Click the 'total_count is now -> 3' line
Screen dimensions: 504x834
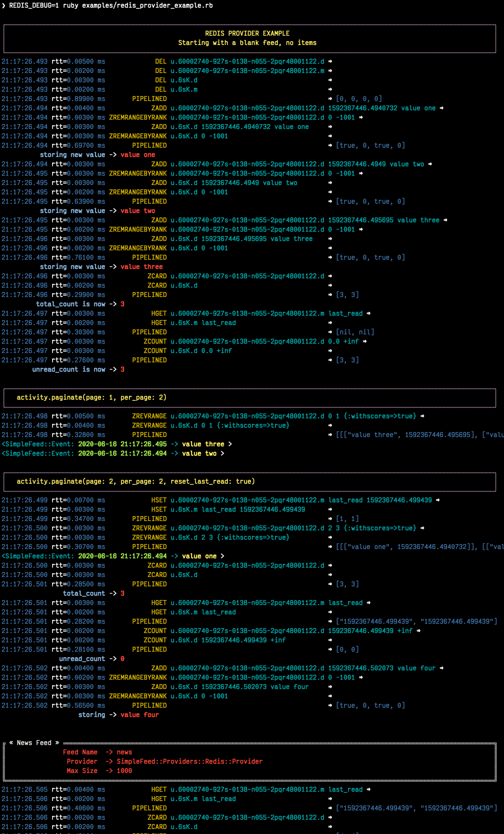[80, 304]
